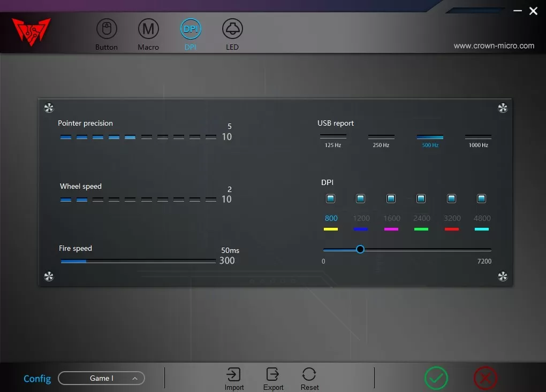Click the Import configuration icon
This screenshot has height=392, width=546.
pyautogui.click(x=234, y=374)
